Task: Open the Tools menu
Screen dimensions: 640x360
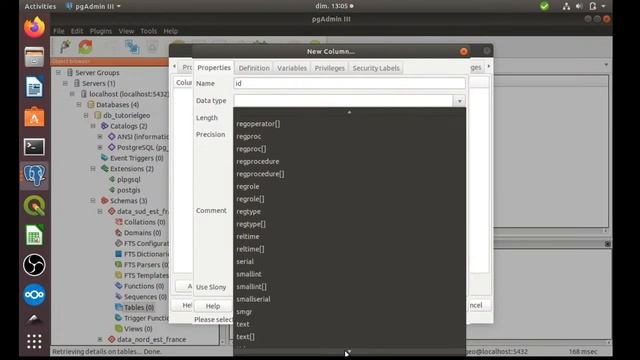Action: 149,31
